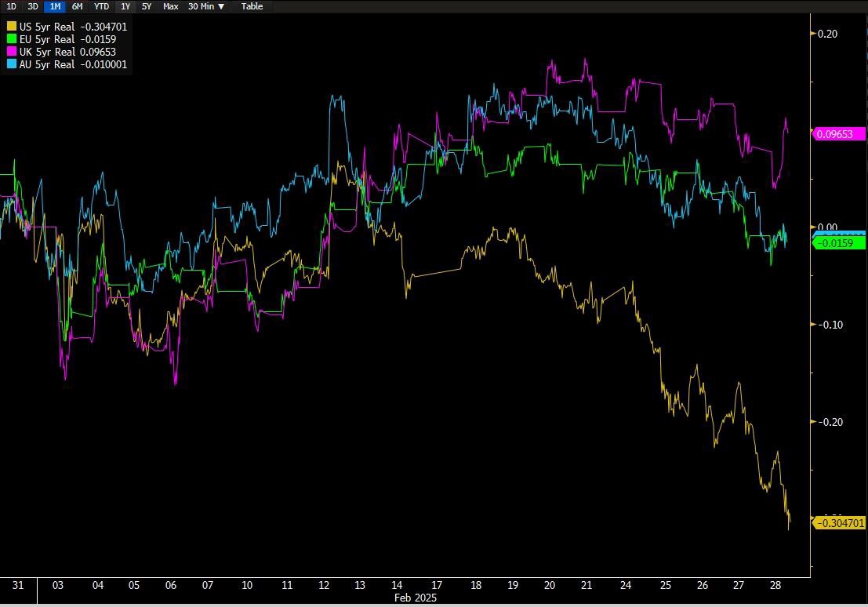The width and height of the screenshot is (868, 607).
Task: Click the 28 date marker on axis
Action: (x=775, y=585)
